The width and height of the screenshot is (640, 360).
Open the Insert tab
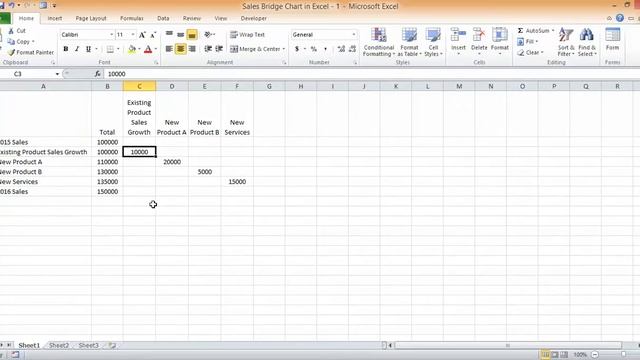(55, 18)
